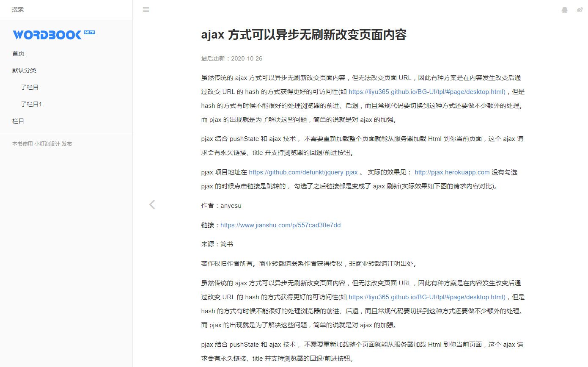Screen dimensions: 588x367
Task: Click the notification bell icon
Action: tap(564, 10)
